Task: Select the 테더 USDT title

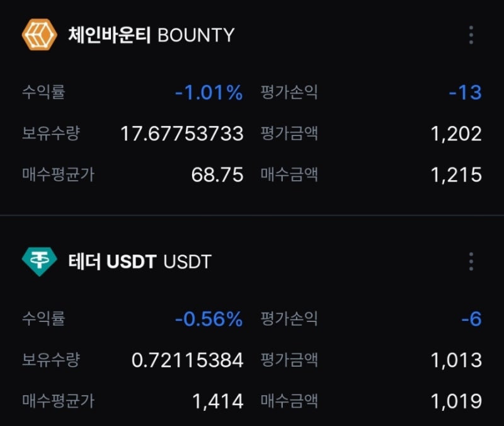Action: pos(140,261)
